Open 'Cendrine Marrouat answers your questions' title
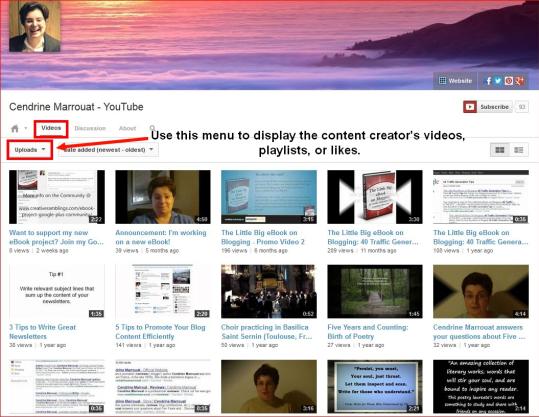The height and width of the screenshot is (417, 539). 480,332
